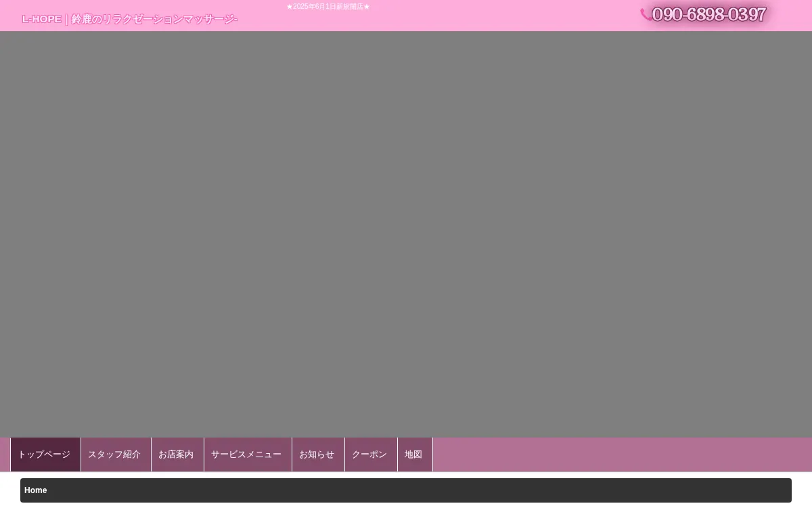
Task: Click the trailing star of opening announcement
Action: [x=367, y=7]
